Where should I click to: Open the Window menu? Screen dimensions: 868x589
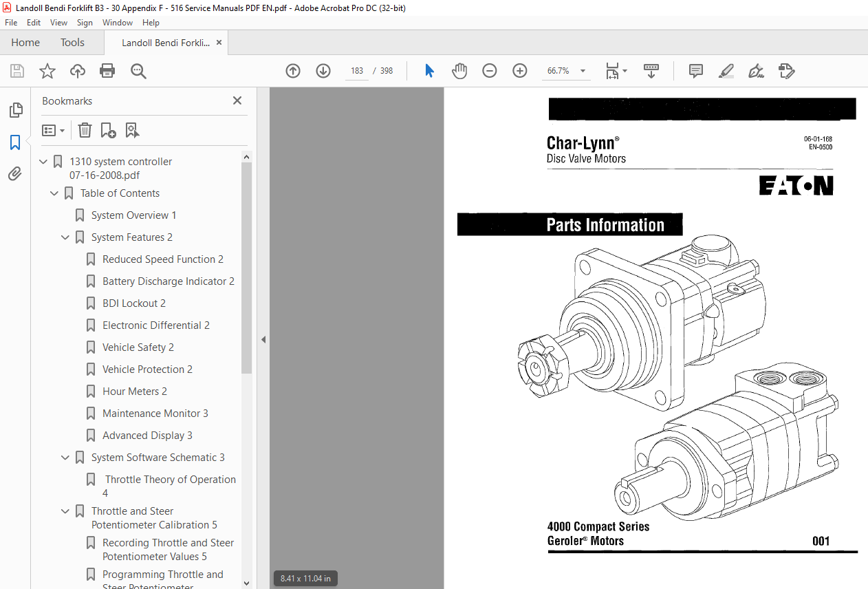coord(118,23)
